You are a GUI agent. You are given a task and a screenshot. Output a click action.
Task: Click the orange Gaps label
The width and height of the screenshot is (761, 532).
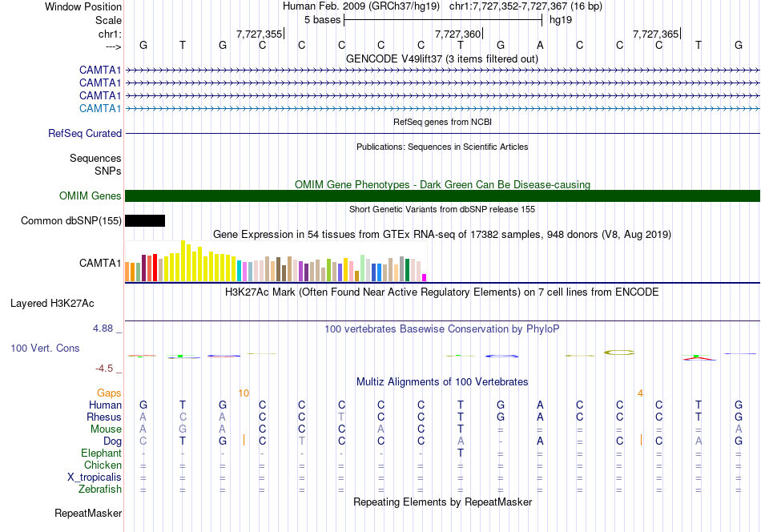(x=109, y=393)
